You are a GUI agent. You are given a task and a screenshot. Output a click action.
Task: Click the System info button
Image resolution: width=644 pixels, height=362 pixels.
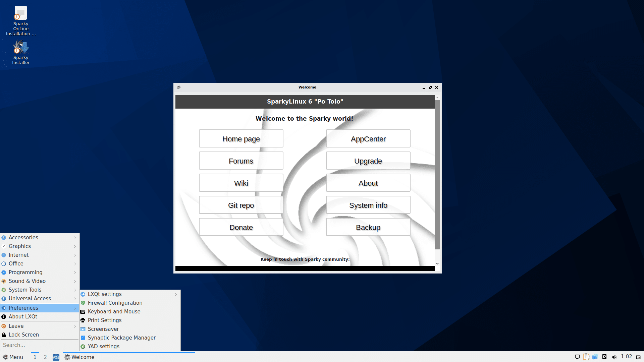368,205
